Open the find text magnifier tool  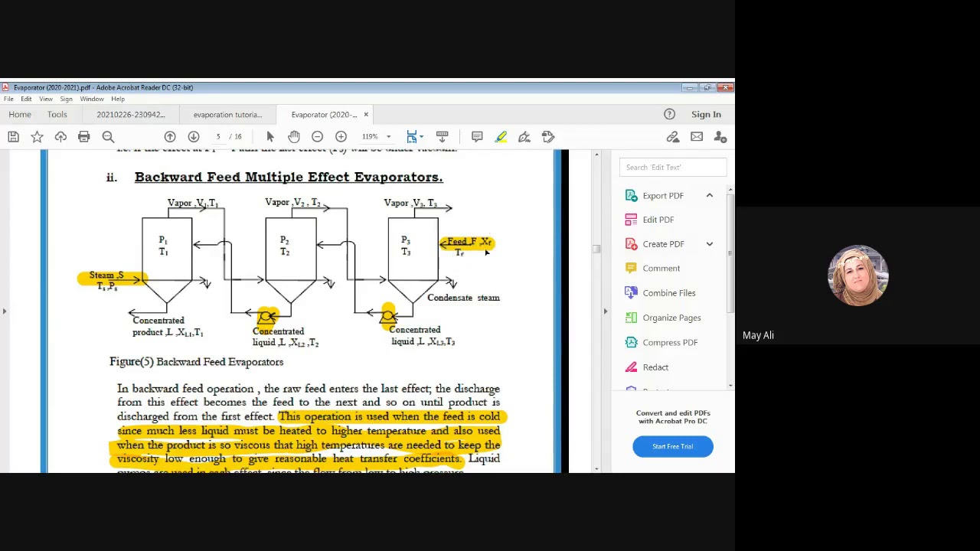point(108,137)
